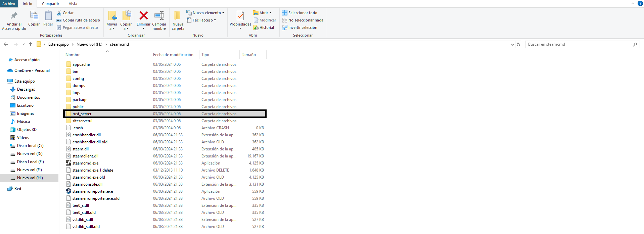Viewport: 644px width, 234px height.
Task: Open the Propiedades icon
Action: point(240,16)
